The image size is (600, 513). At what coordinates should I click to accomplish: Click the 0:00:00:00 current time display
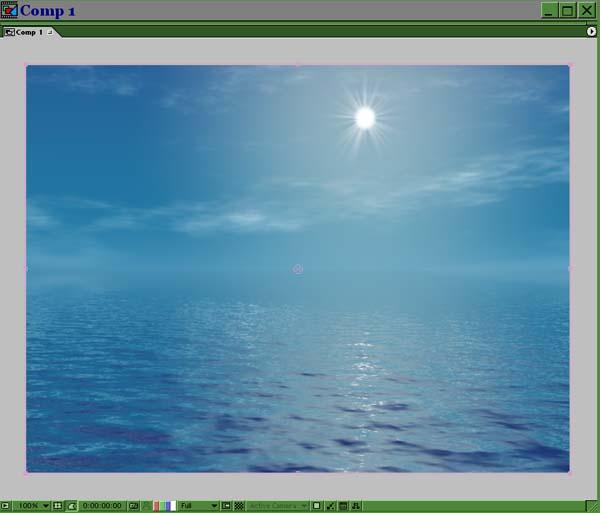(102, 506)
